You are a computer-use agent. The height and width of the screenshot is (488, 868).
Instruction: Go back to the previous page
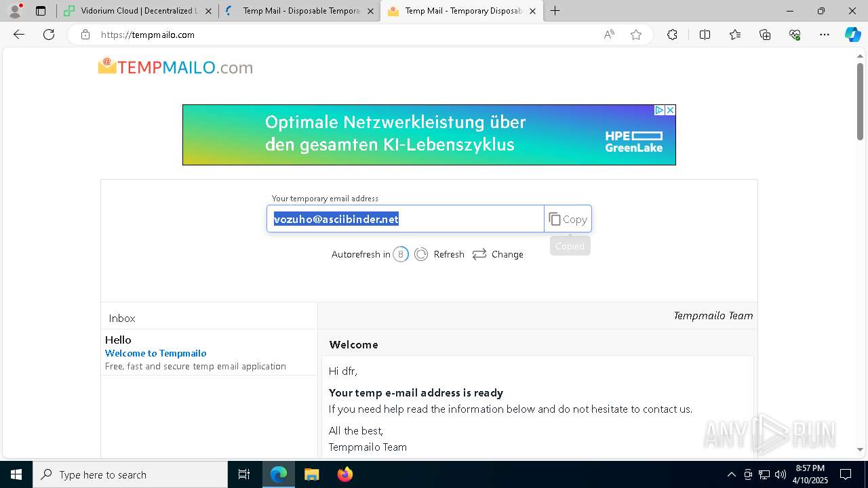19,35
